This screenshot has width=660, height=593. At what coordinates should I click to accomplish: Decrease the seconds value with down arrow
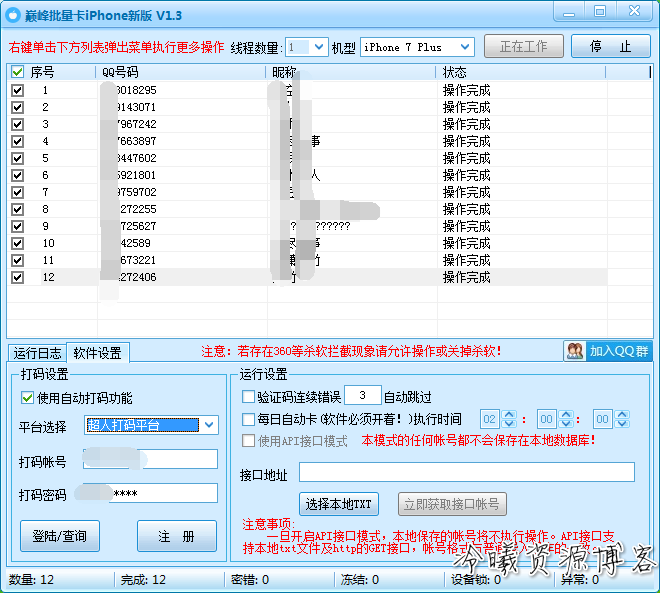[x=622, y=423]
